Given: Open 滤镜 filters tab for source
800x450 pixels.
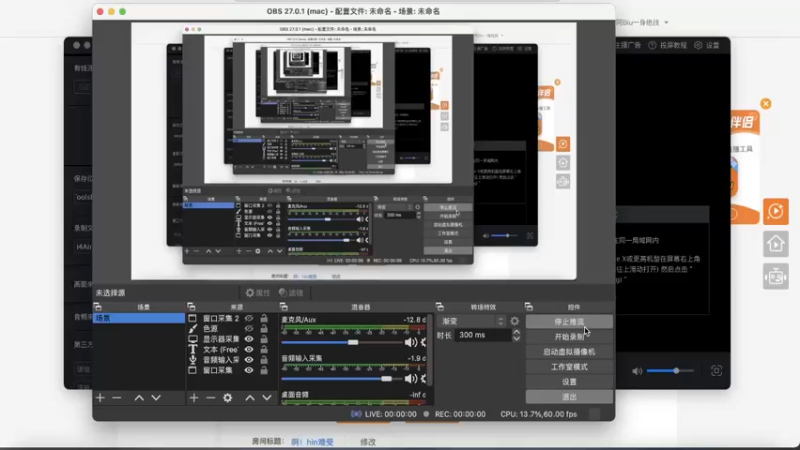Looking at the screenshot, I should (291, 293).
